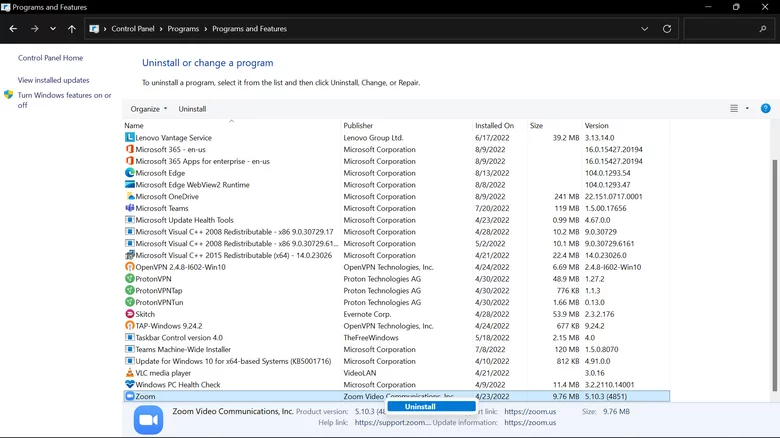Go forward with the right arrow button
This screenshot has height=438, width=780.
34,29
